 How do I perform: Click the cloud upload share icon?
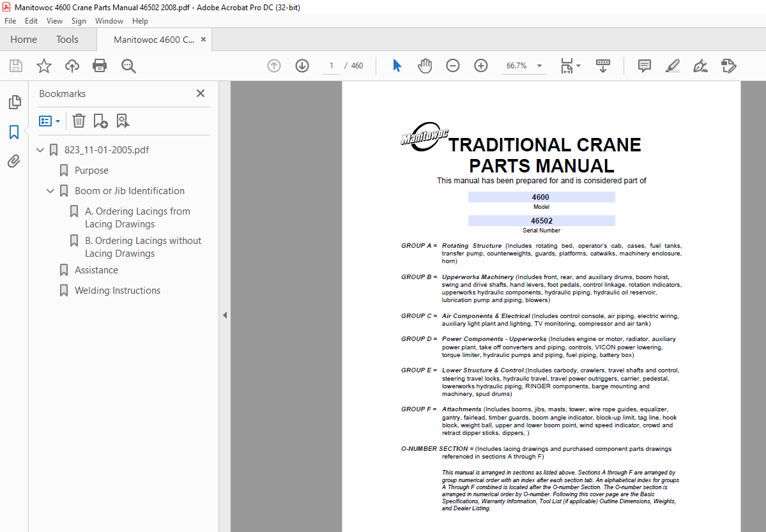72,66
